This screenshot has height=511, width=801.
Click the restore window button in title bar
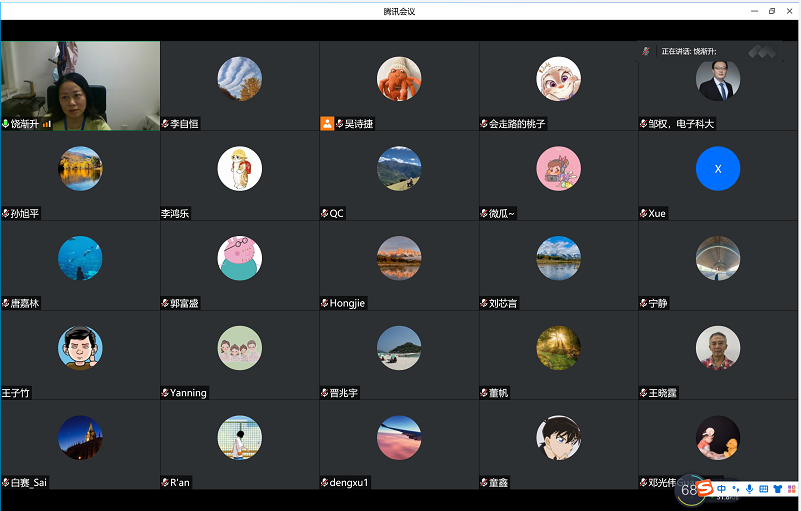(771, 11)
